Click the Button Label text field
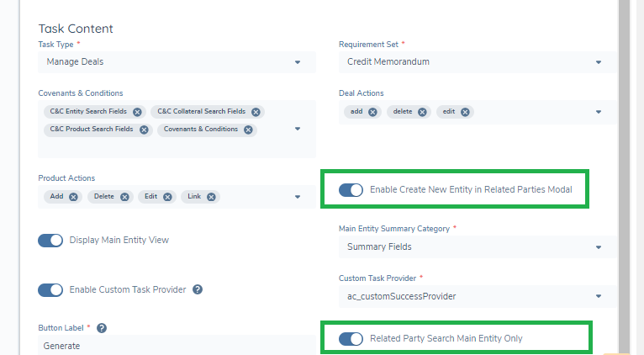644x355 pixels. point(168,345)
